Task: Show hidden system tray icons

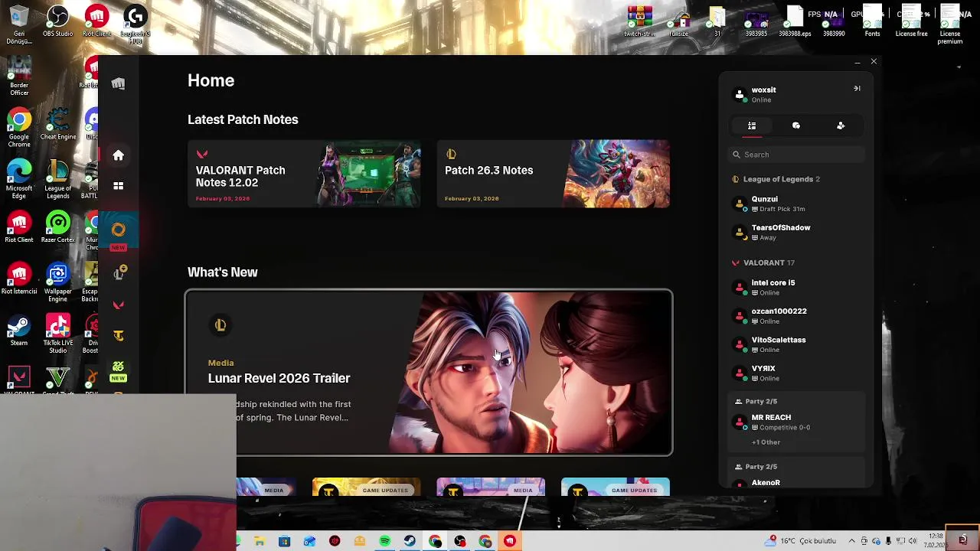Action: pyautogui.click(x=851, y=541)
